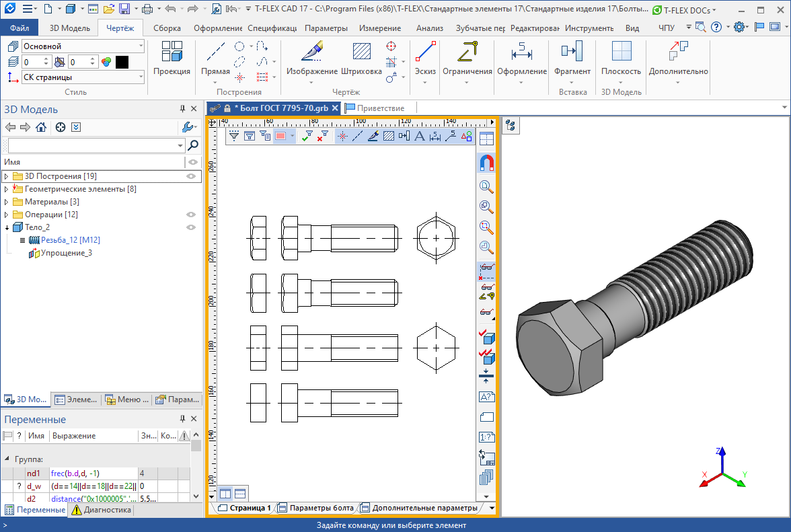
Task: Switch to the Сборка ribbon tab
Action: pos(167,28)
